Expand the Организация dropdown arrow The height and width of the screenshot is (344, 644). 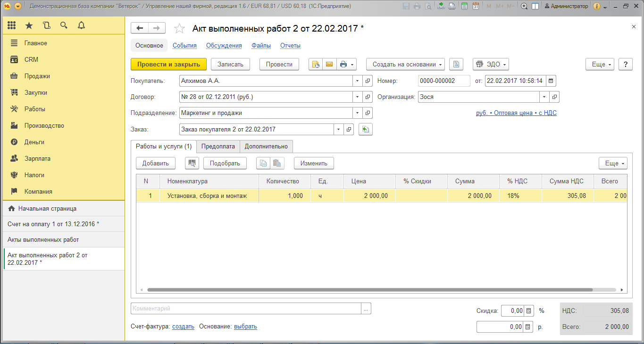(544, 97)
